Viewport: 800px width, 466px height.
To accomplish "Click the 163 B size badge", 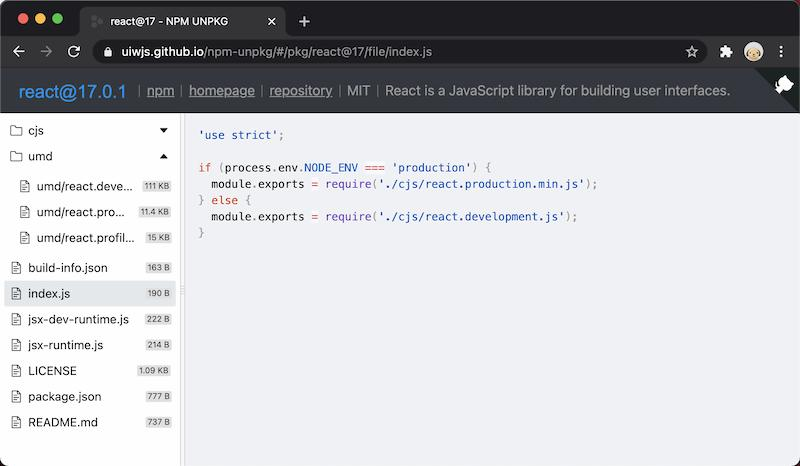I will coord(158,267).
